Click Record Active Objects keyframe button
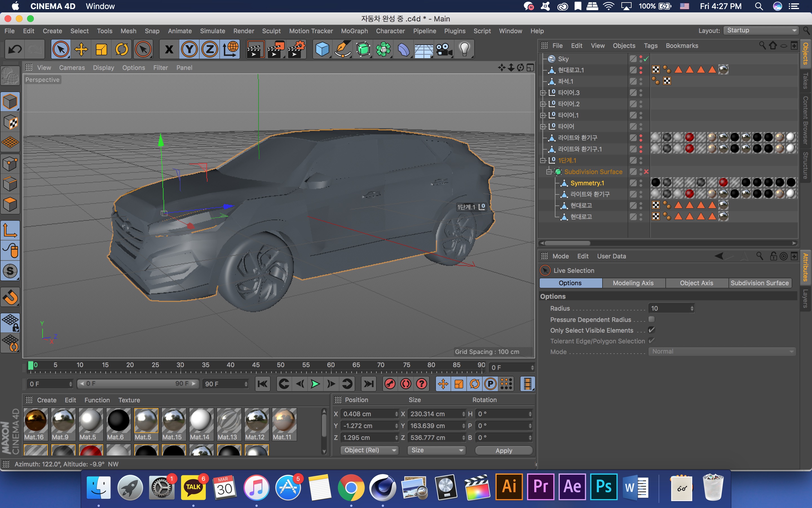 [x=390, y=384]
